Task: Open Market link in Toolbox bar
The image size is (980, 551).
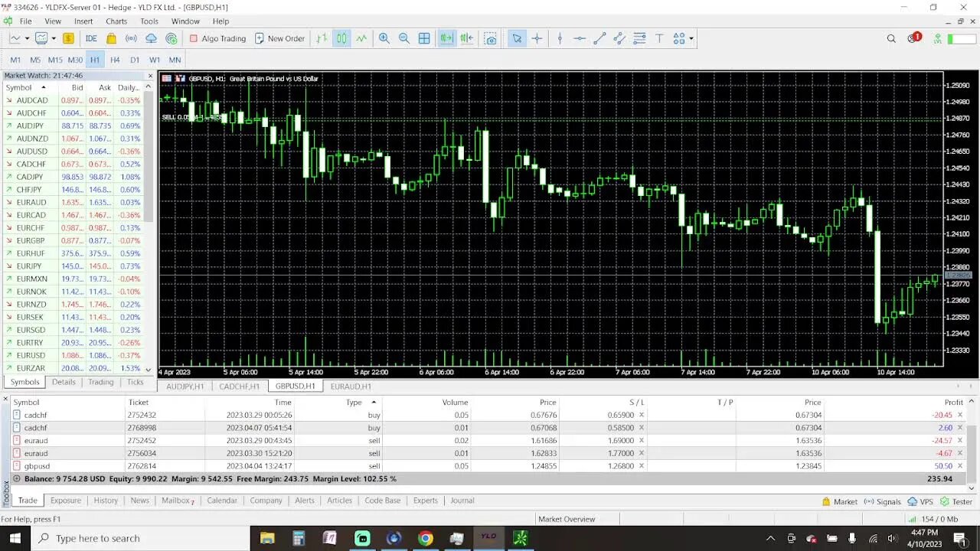Action: [840, 502]
